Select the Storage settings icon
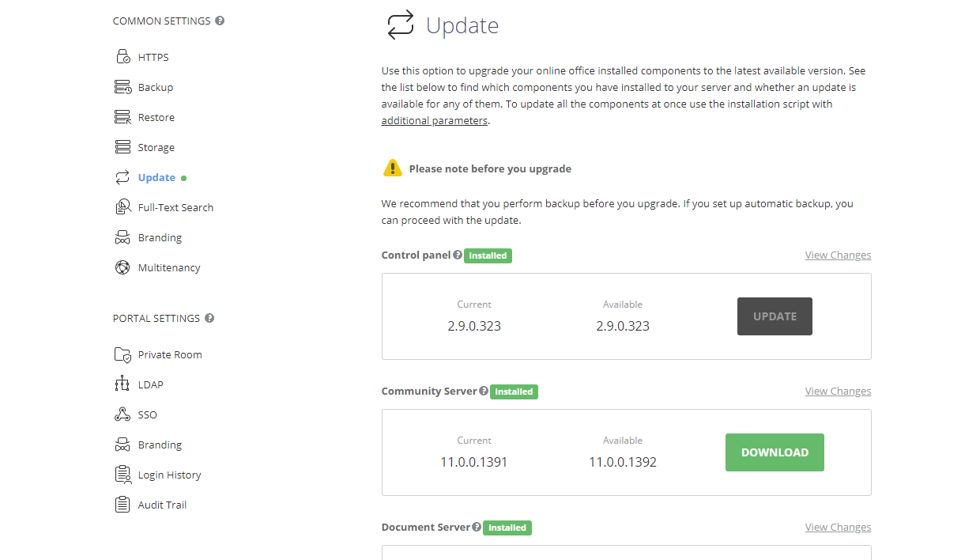Image resolution: width=980 pixels, height=560 pixels. (123, 146)
